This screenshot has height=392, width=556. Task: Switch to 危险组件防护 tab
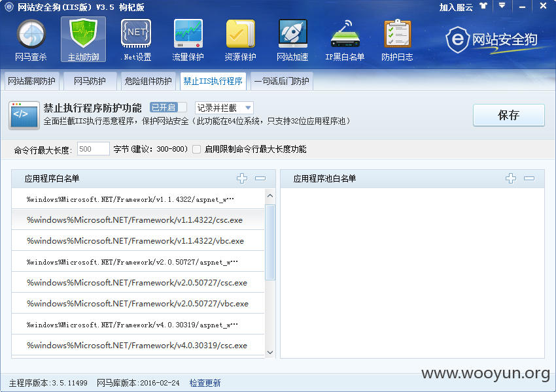coord(148,81)
